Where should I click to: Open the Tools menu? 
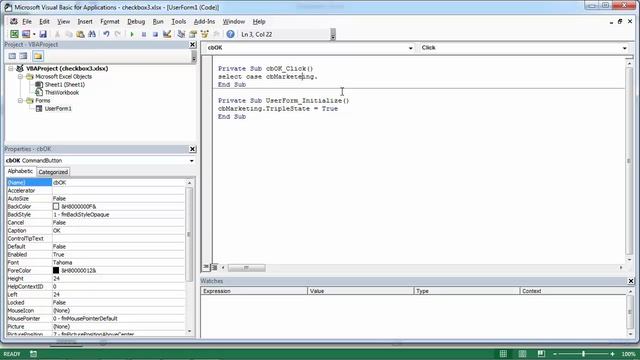click(x=178, y=22)
